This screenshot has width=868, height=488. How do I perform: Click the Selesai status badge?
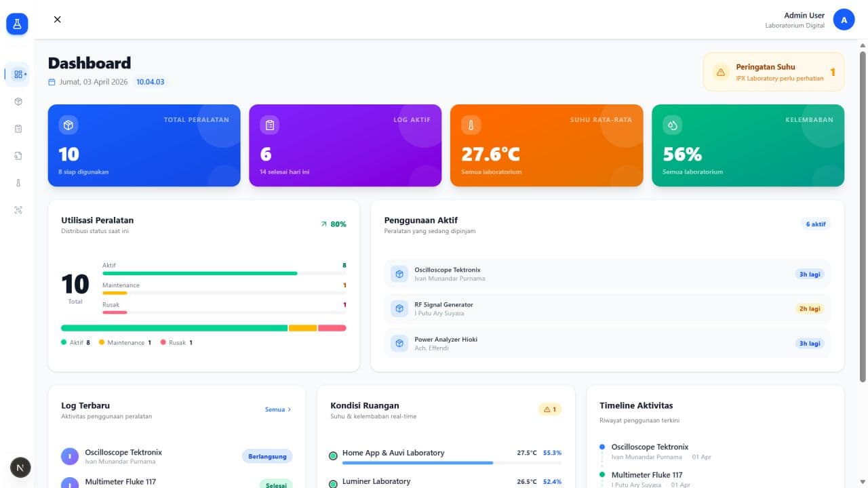[x=276, y=484]
